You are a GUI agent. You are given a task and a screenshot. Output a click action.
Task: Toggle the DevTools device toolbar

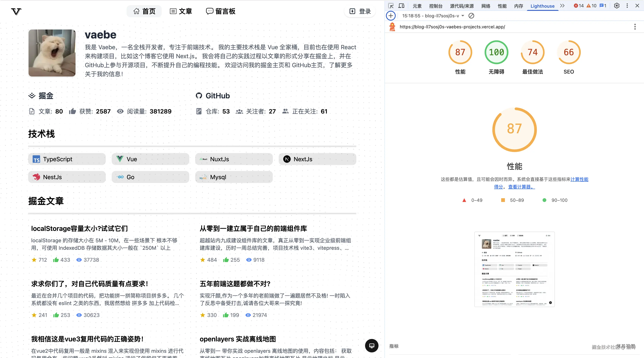coord(401,6)
